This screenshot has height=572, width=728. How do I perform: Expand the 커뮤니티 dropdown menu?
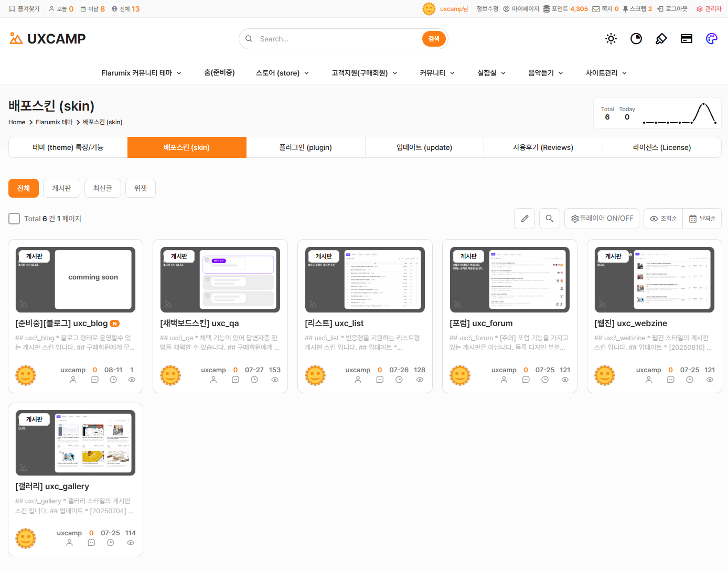[437, 73]
